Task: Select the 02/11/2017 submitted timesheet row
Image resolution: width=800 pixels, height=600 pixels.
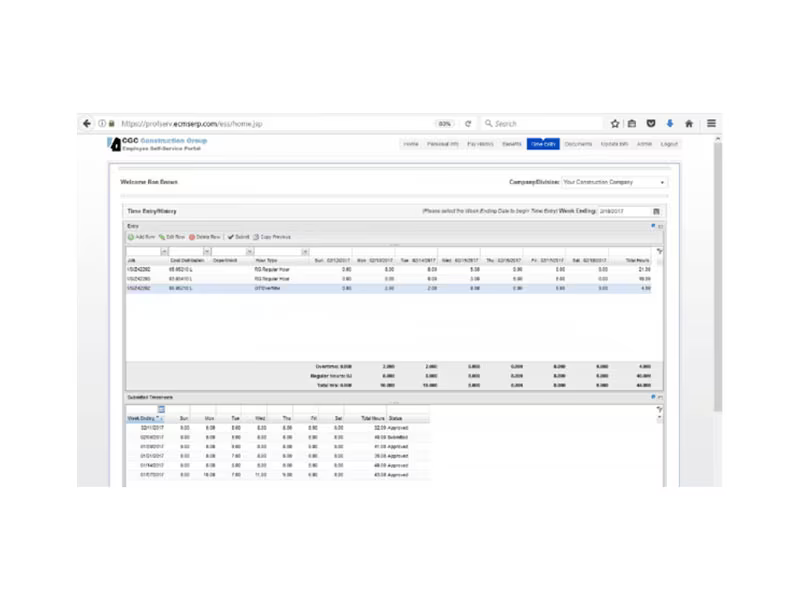Action: [x=278, y=428]
